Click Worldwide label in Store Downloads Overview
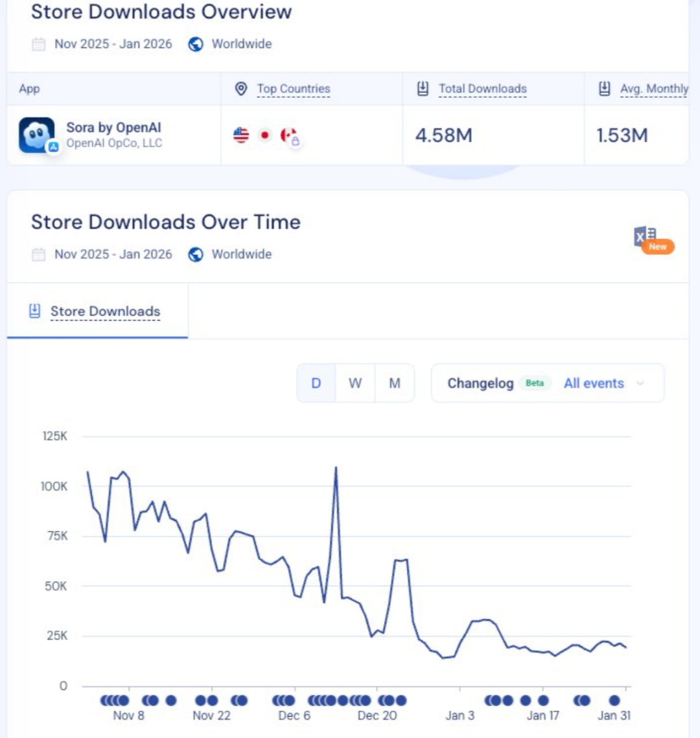Viewport: 700px width, 738px height. 242,44
